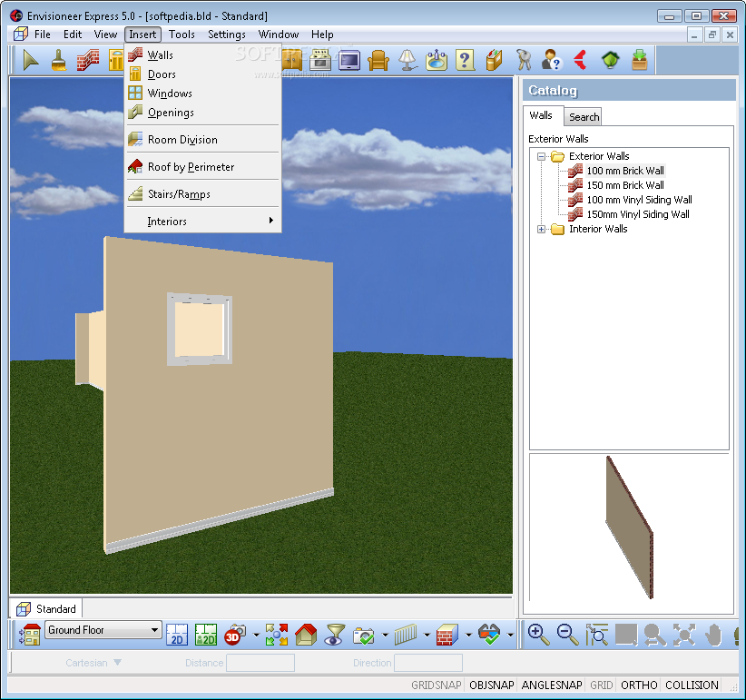The image size is (746, 700).
Task: Choose the brick wall tool in toolbar
Action: tap(88, 61)
